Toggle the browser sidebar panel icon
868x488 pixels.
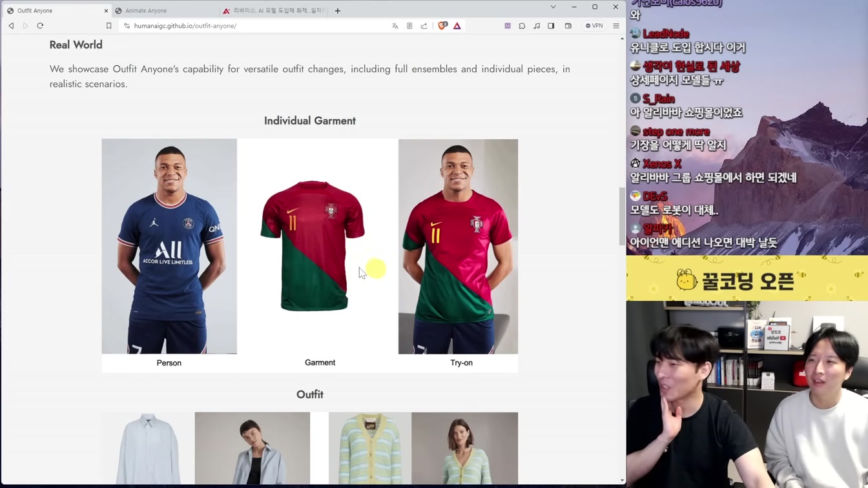[551, 26]
